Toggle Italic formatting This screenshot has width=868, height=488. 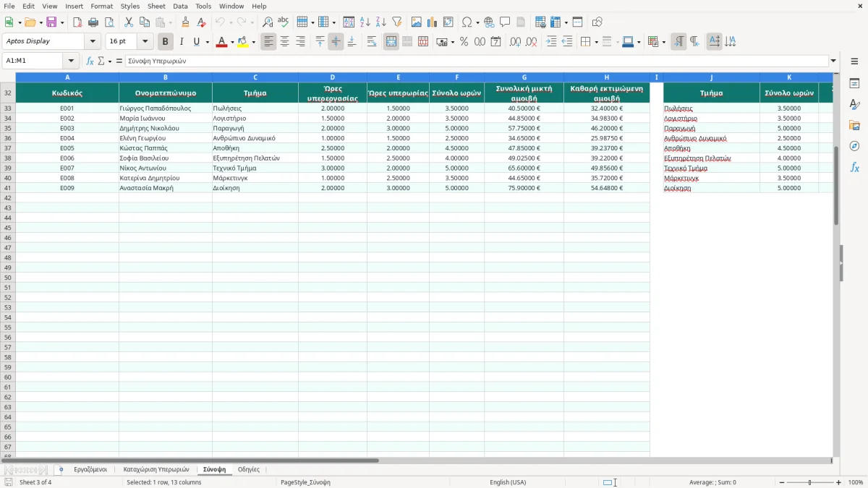(x=182, y=42)
